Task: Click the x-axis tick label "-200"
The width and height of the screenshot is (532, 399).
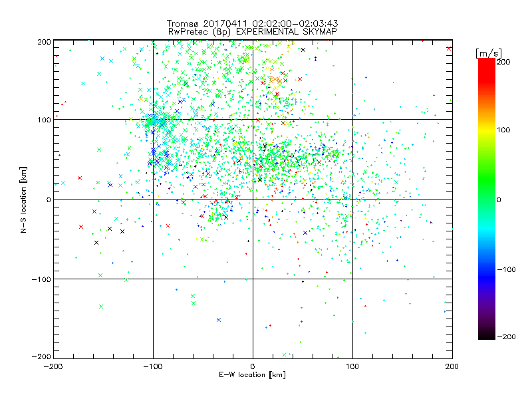Action: (53, 366)
